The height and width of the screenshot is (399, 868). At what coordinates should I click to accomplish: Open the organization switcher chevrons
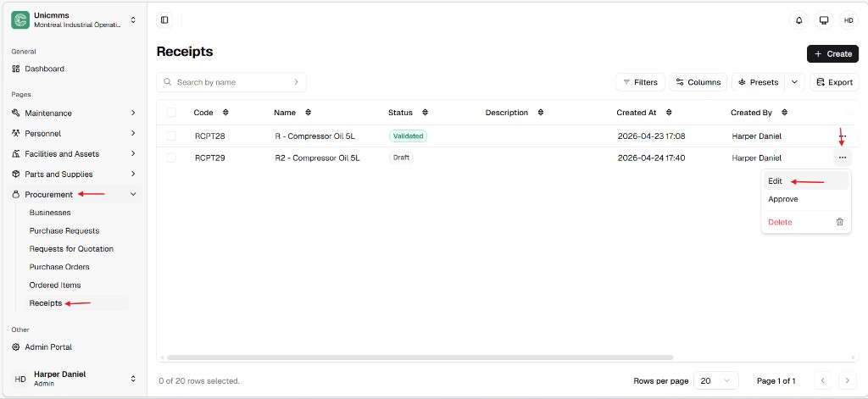coord(133,20)
